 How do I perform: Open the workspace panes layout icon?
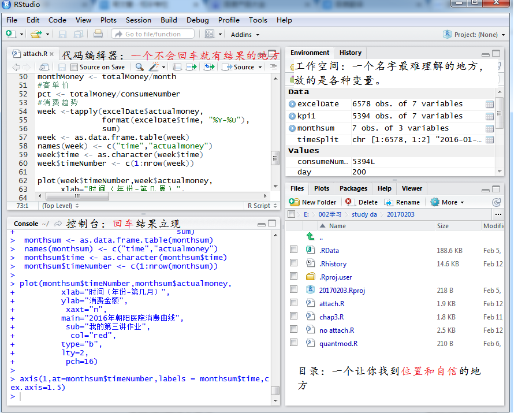pos(209,34)
